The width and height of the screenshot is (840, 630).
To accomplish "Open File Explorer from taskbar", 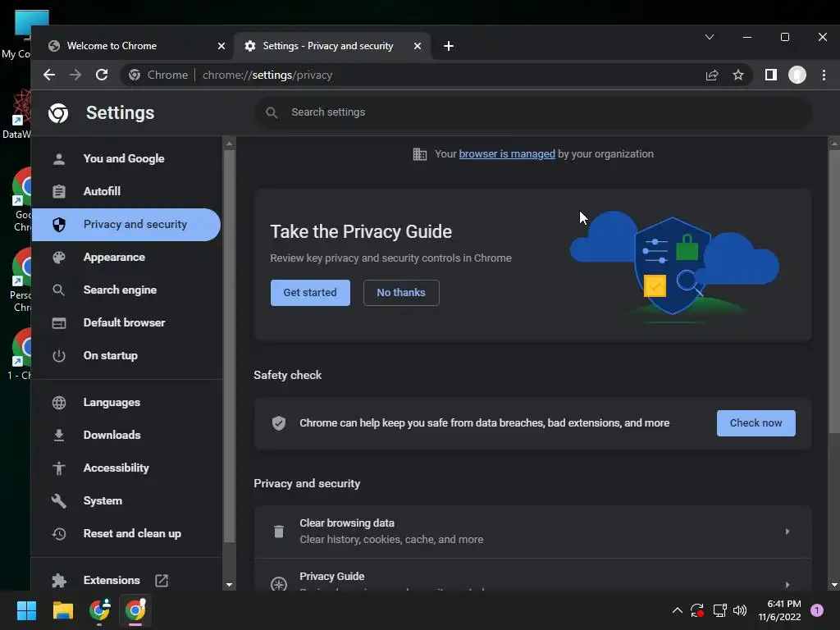I will click(62, 610).
